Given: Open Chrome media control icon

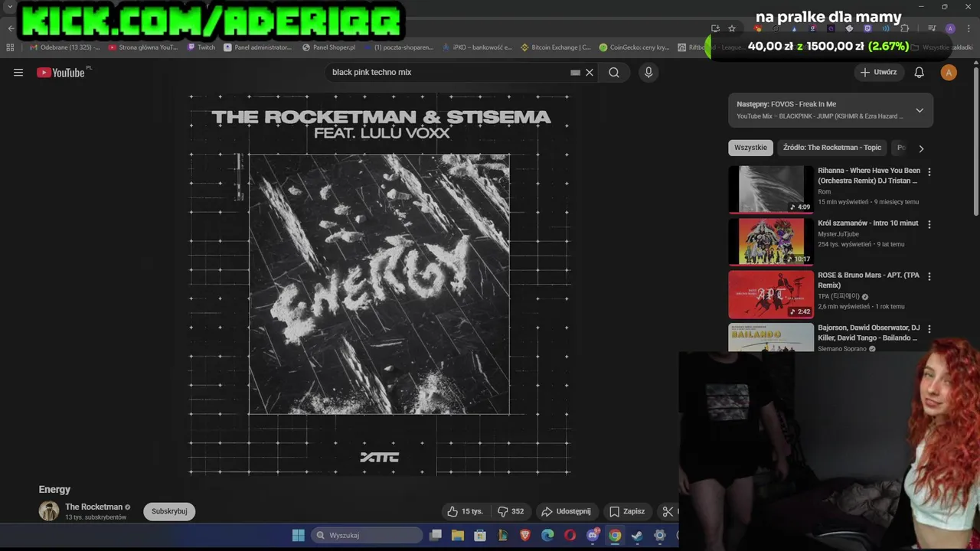Looking at the screenshot, I should pyautogui.click(x=932, y=28).
